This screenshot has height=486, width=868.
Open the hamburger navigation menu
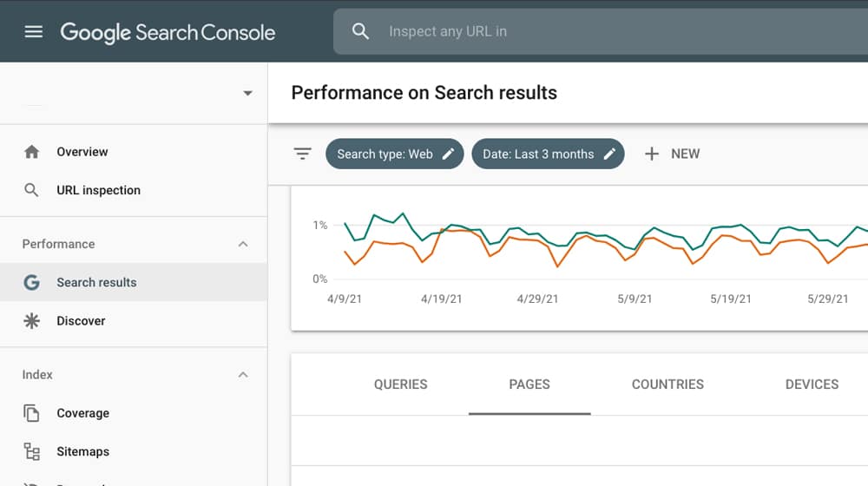(34, 31)
